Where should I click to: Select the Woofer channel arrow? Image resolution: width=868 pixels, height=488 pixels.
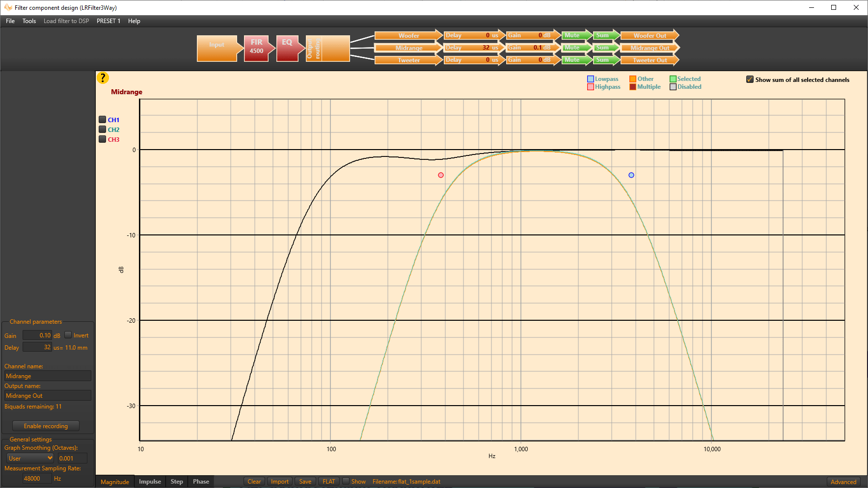(x=408, y=35)
